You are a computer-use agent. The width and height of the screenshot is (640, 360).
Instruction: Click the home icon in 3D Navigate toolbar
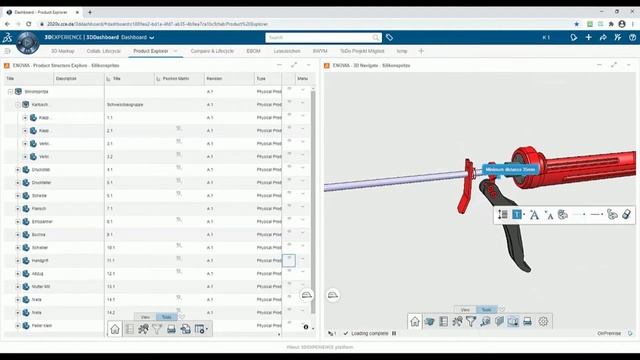click(415, 322)
